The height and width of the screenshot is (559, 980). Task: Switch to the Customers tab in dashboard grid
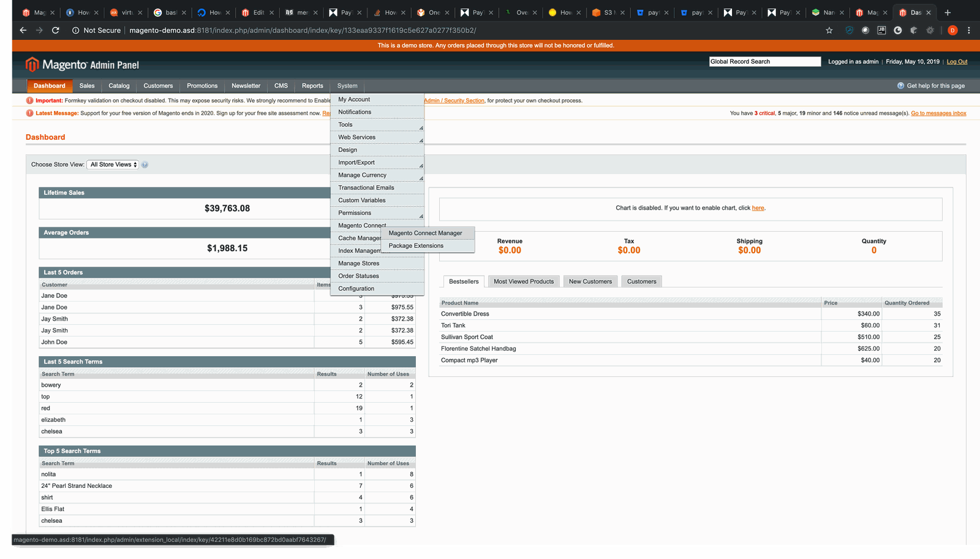(x=641, y=281)
